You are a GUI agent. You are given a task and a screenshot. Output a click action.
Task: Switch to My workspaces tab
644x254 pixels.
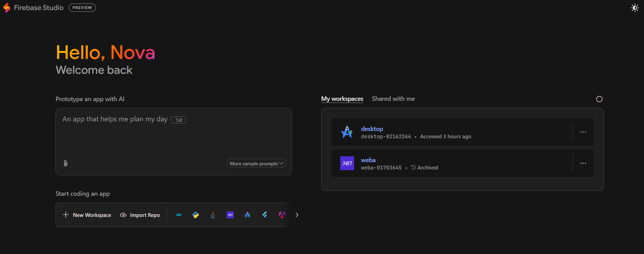click(342, 99)
